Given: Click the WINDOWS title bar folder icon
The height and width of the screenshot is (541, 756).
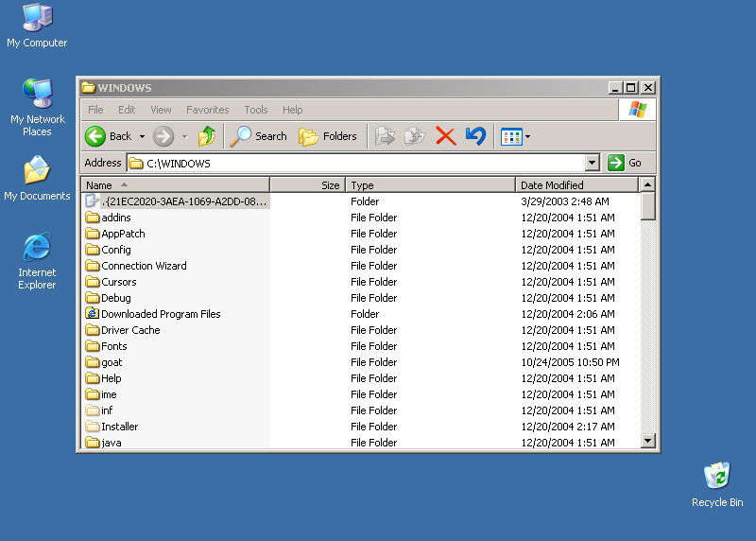Looking at the screenshot, I should click(x=88, y=87).
